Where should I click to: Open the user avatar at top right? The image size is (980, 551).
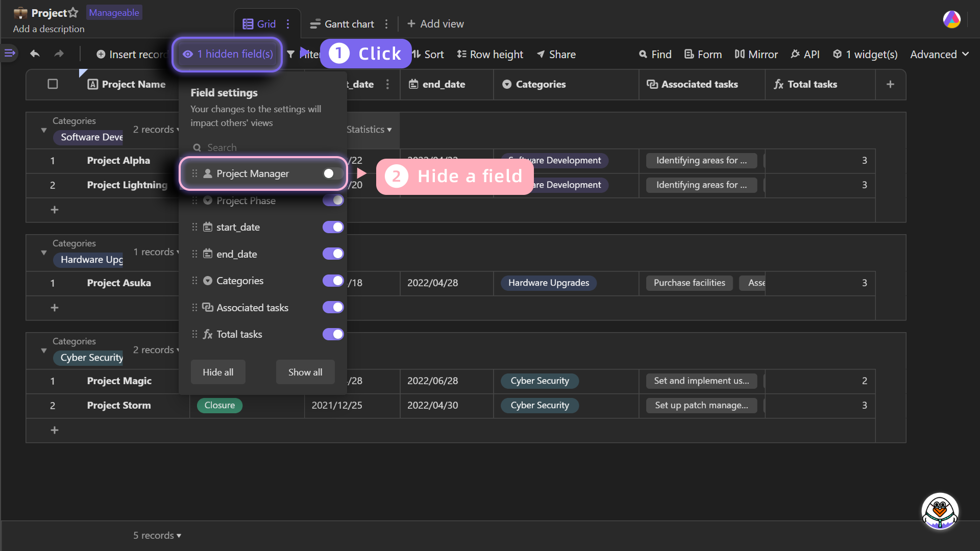(x=951, y=19)
